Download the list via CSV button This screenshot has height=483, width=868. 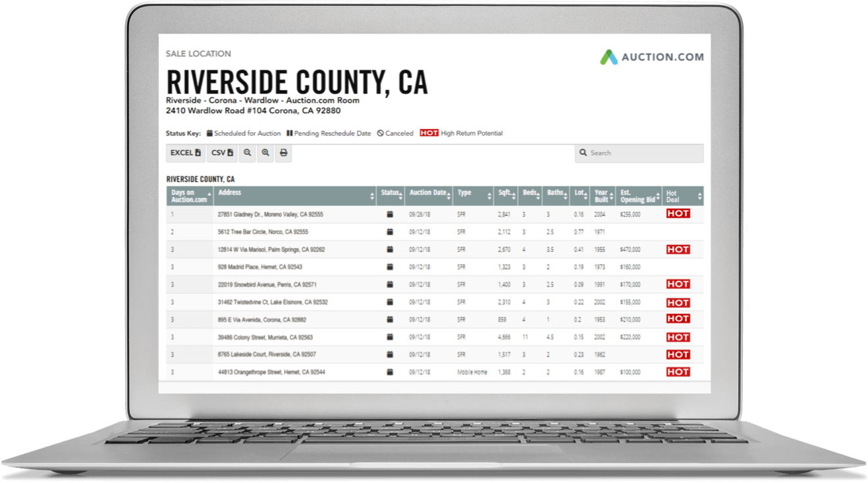point(222,153)
